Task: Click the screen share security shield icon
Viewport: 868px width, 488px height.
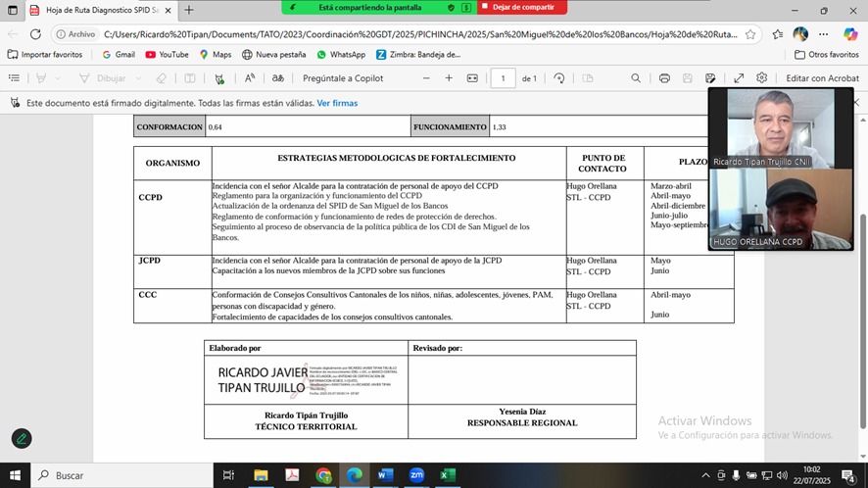Action: coord(451,7)
